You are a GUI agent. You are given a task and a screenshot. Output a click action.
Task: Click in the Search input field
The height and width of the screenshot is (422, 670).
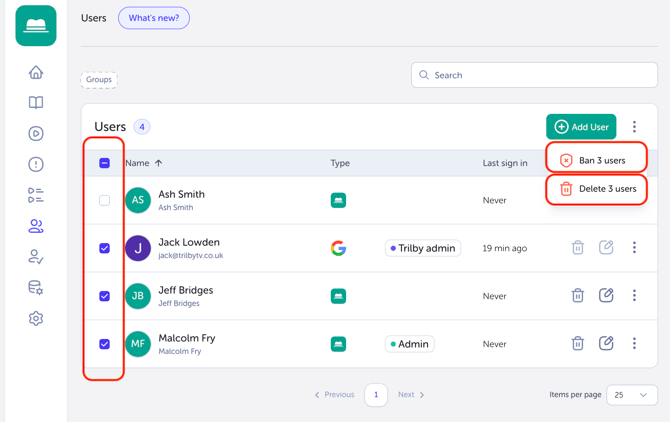point(534,75)
